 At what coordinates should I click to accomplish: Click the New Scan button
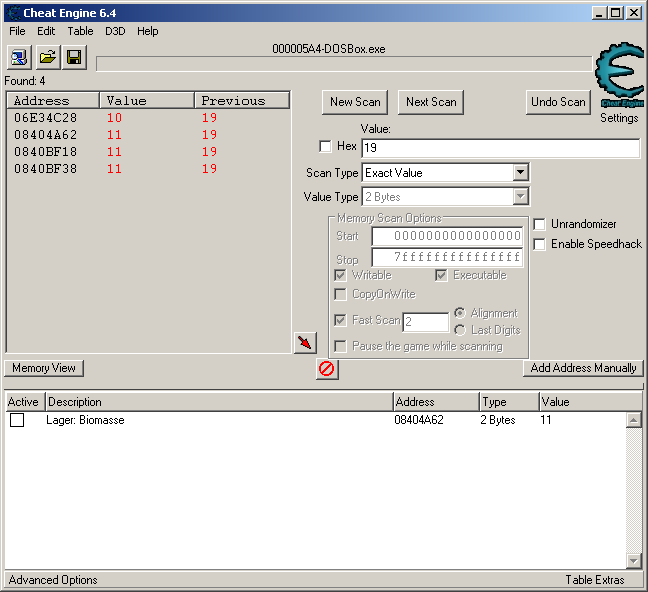coord(355,102)
